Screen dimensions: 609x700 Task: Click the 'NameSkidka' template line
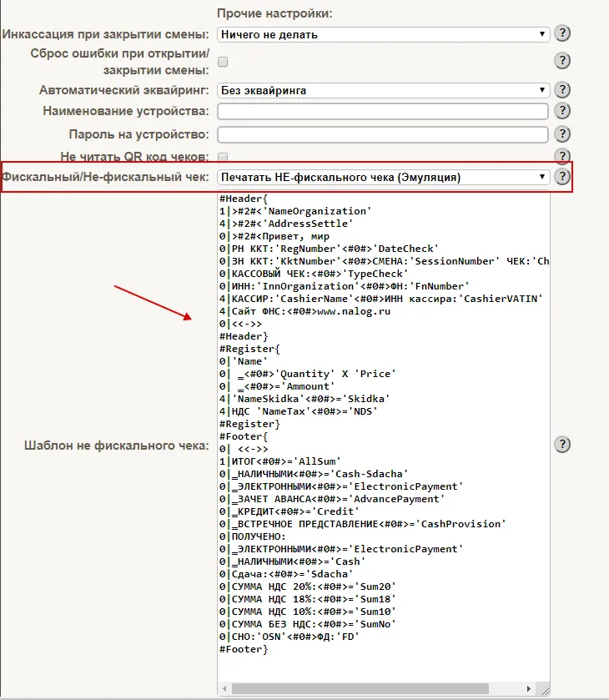click(x=304, y=399)
